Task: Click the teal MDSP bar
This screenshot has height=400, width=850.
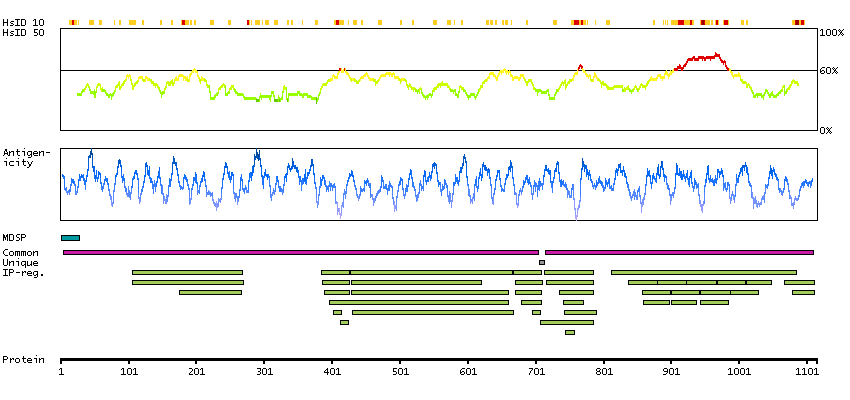Action: [x=70, y=237]
